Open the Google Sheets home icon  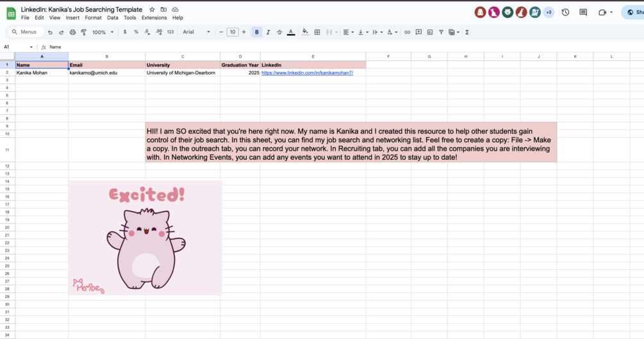click(11, 13)
